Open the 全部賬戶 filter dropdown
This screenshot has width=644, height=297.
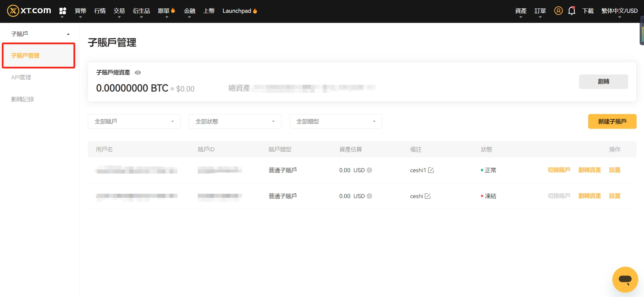pos(134,121)
